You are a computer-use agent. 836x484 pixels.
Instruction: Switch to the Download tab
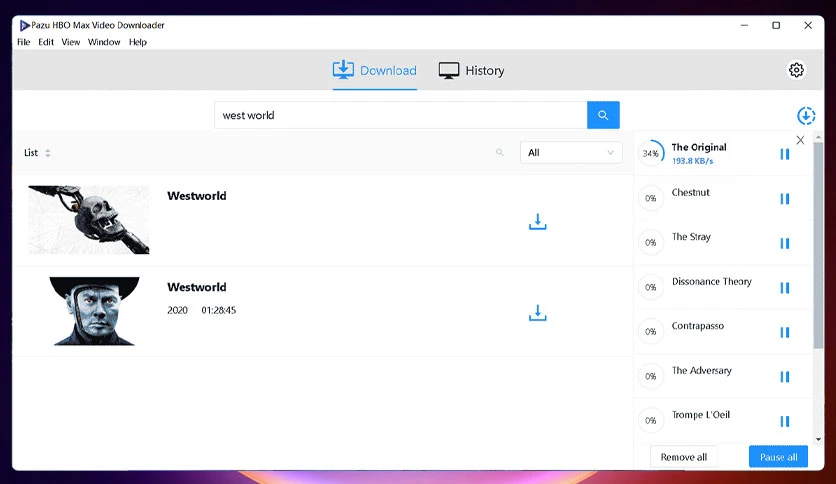374,70
